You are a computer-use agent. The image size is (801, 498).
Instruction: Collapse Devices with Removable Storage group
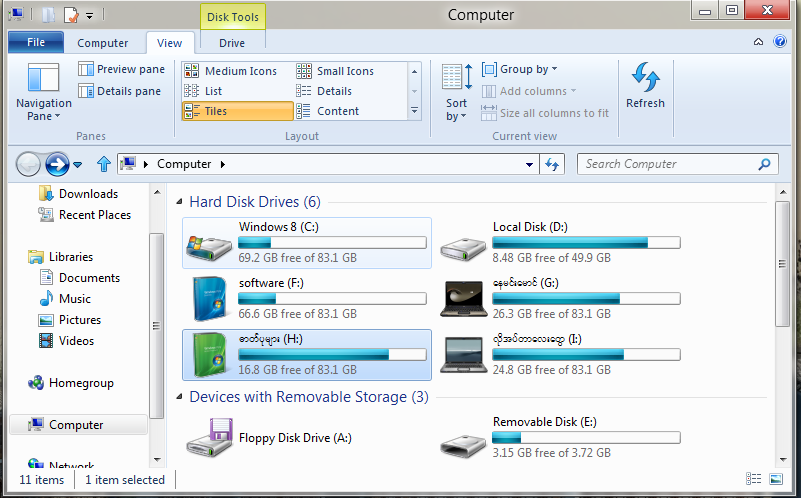pyautogui.click(x=179, y=397)
